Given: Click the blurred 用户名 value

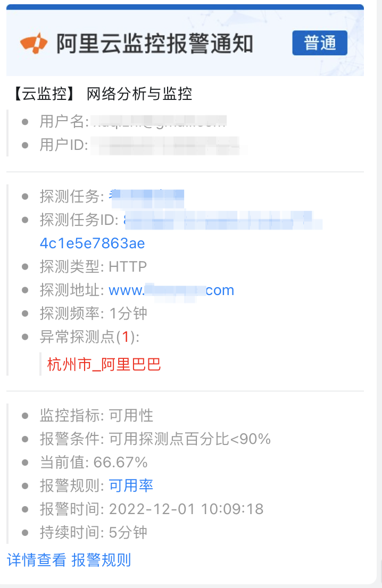Looking at the screenshot, I should pos(159,122).
